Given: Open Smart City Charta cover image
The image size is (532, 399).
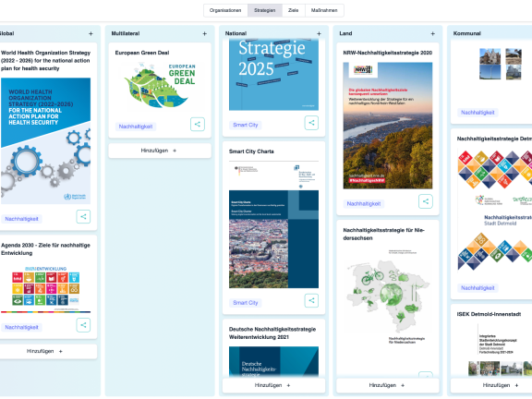Looking at the screenshot, I should click(273, 224).
